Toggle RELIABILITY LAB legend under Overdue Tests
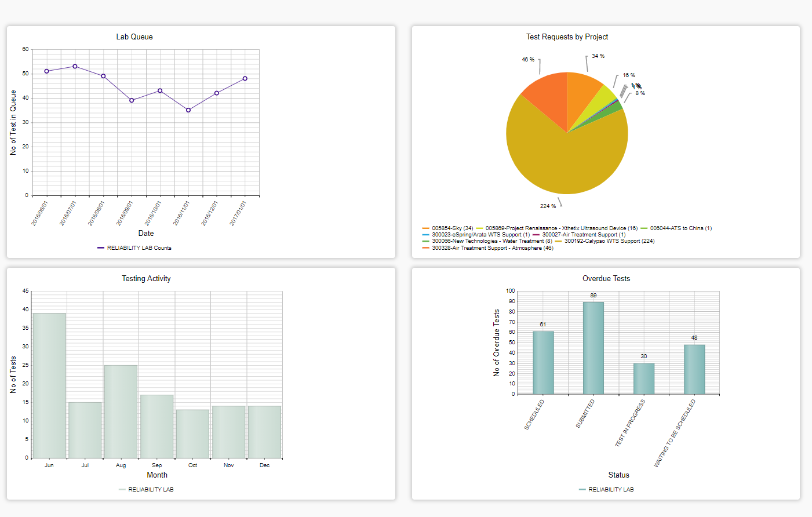 tap(606, 490)
